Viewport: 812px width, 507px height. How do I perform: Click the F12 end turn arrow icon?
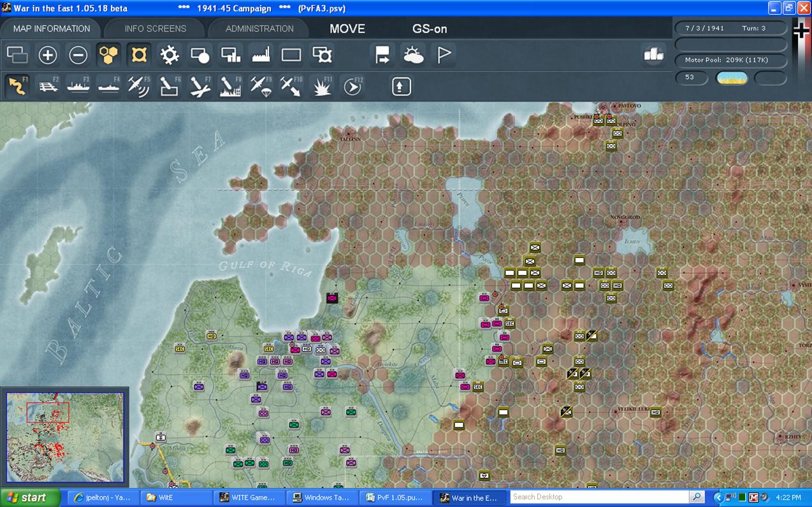[352, 86]
